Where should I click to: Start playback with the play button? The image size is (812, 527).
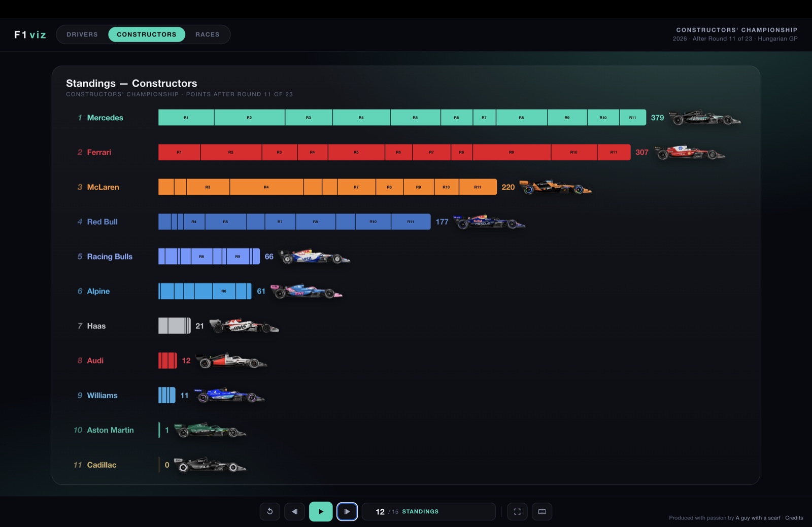click(x=321, y=511)
